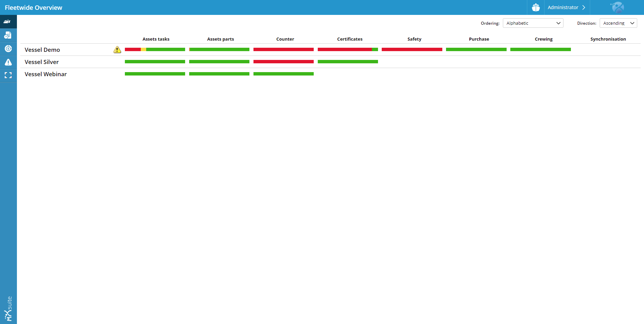
Task: Click the ship front icon in header
Action: (536, 7)
